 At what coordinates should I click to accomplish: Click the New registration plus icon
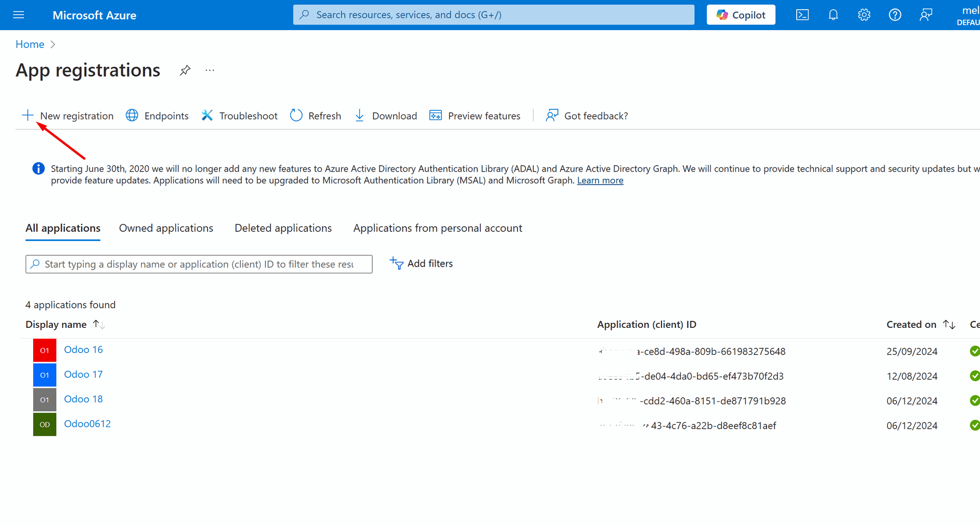tap(28, 115)
